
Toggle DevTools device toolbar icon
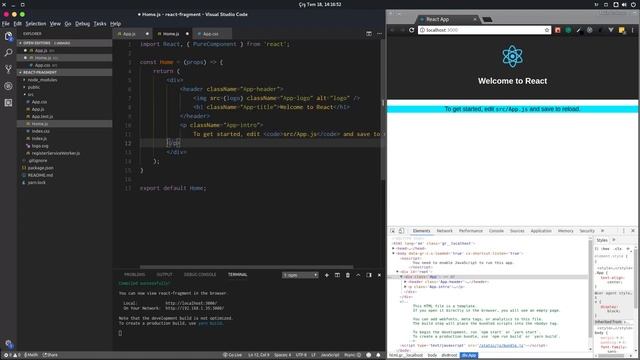click(401, 231)
